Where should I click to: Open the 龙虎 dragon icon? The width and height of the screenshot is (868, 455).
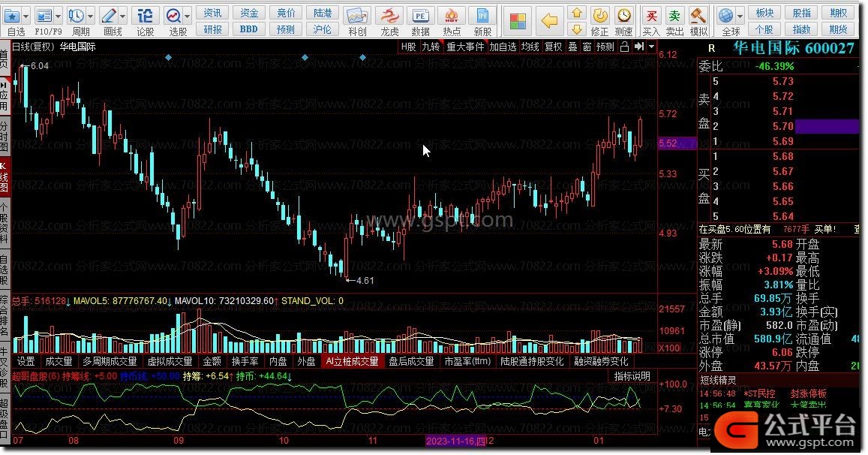pyautogui.click(x=389, y=16)
